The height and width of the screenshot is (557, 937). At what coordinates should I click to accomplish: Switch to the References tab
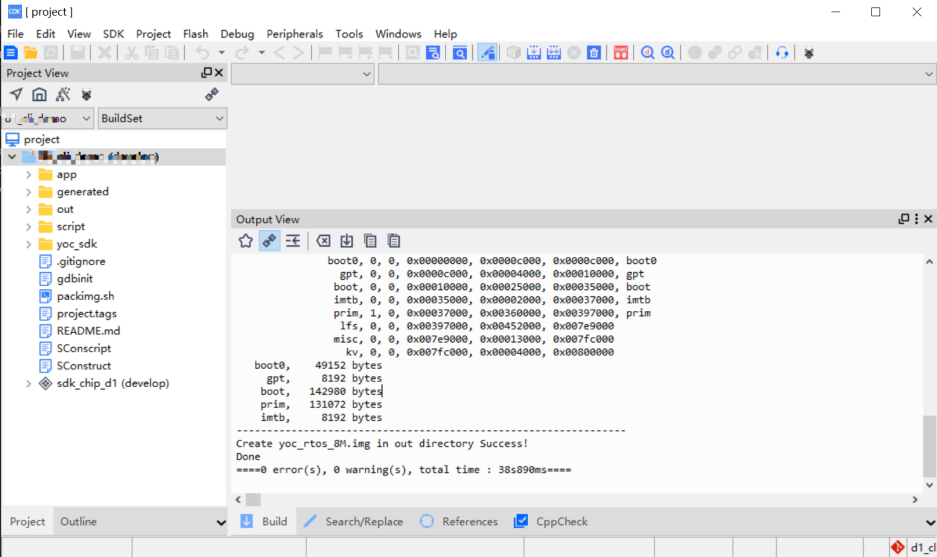click(x=458, y=521)
